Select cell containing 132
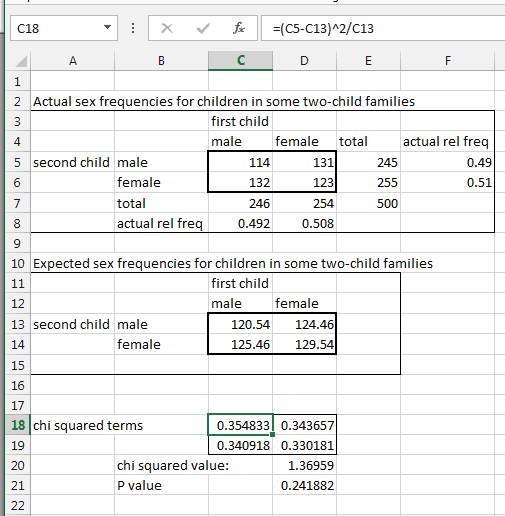 (240, 182)
